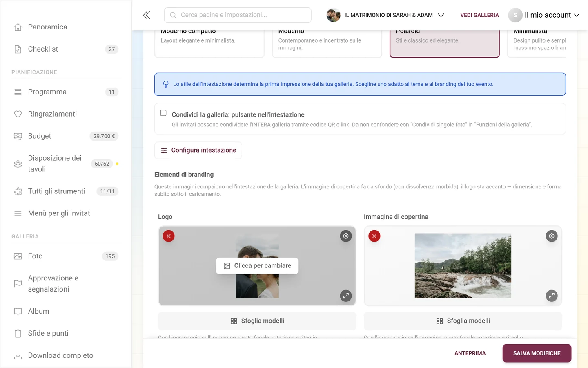Image resolution: width=588 pixels, height=368 pixels.
Task: Open cover image settings gear
Action: (552, 236)
